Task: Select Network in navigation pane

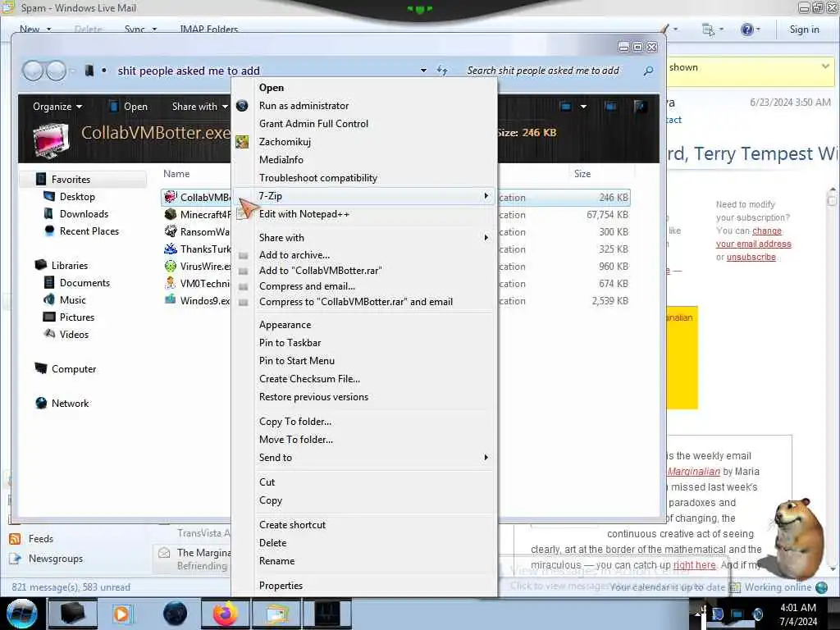Action: (71, 404)
